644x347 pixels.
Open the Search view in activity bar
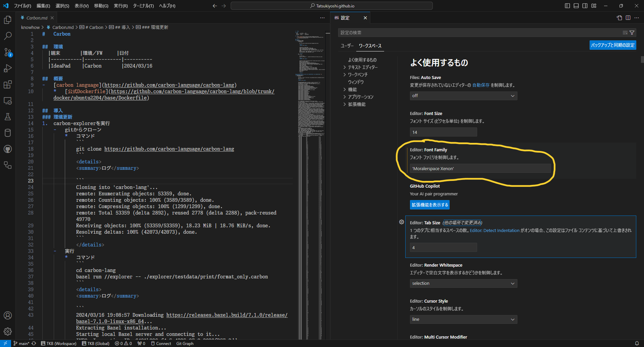point(8,36)
